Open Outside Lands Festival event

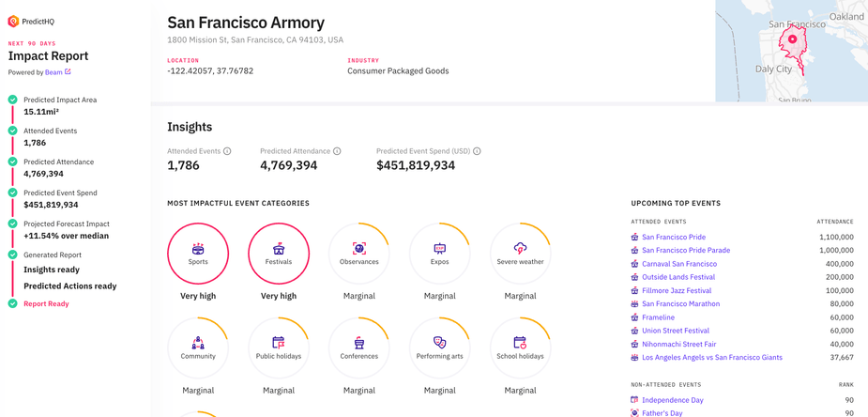678,277
